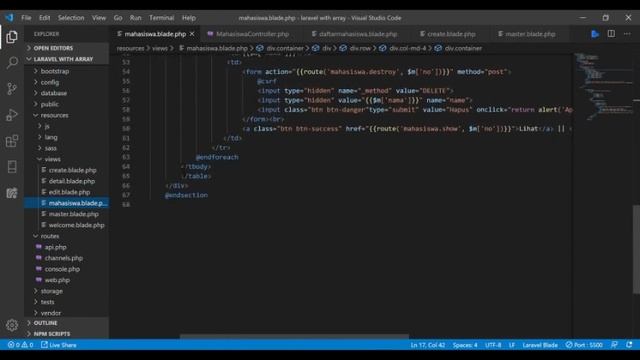The image size is (640, 360).
Task: Open master.blade.php in the file tree
Action: [x=67, y=214]
